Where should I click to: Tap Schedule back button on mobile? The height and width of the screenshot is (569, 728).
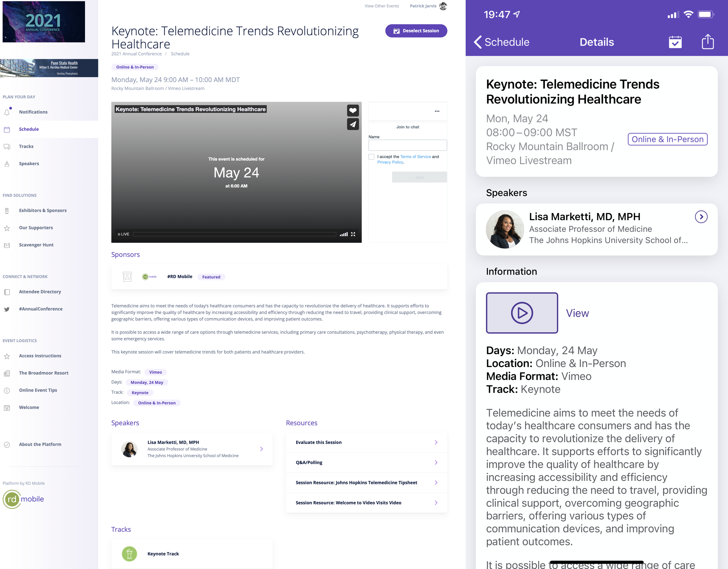coord(502,42)
